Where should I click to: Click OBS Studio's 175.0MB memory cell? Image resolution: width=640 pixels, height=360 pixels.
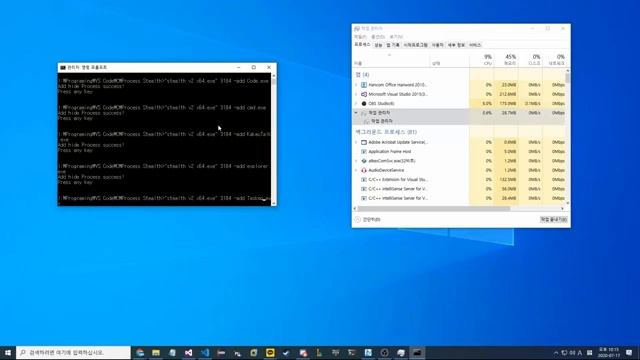pyautogui.click(x=508, y=104)
